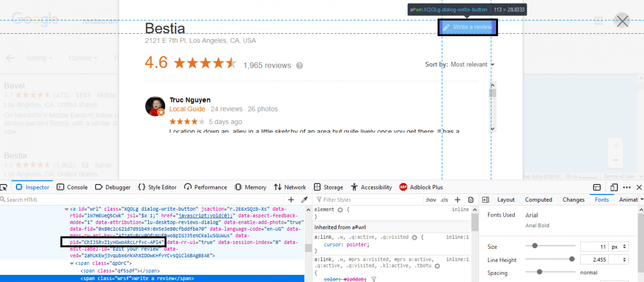This screenshot has height=282, width=644.
Task: Click the Filter Styles input
Action: point(367,200)
